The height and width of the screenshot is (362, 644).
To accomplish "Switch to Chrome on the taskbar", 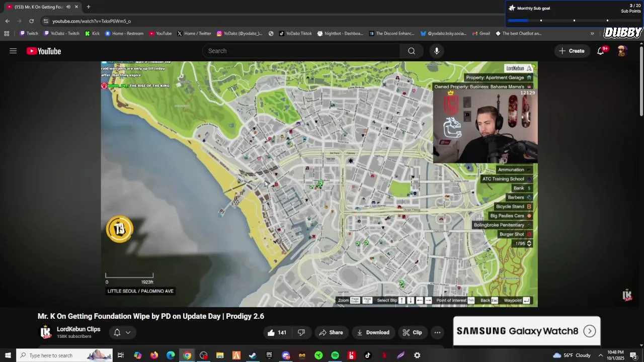I will (187, 355).
